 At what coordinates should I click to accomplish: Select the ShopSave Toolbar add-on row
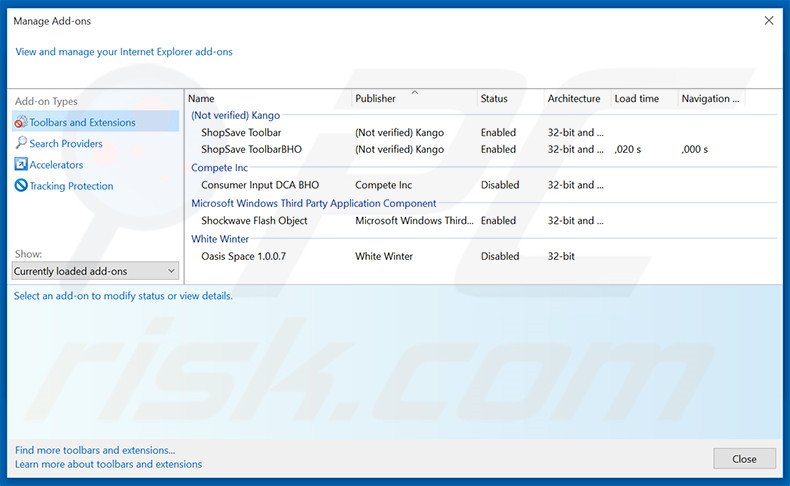click(x=481, y=132)
